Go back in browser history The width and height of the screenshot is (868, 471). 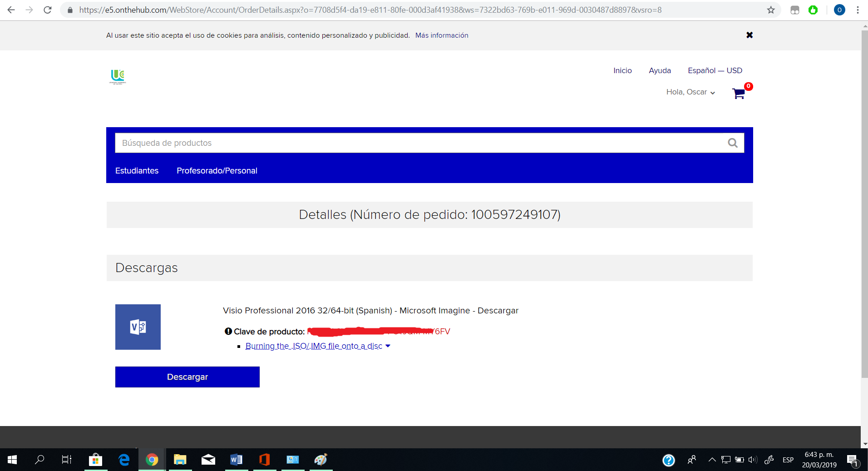coord(11,10)
